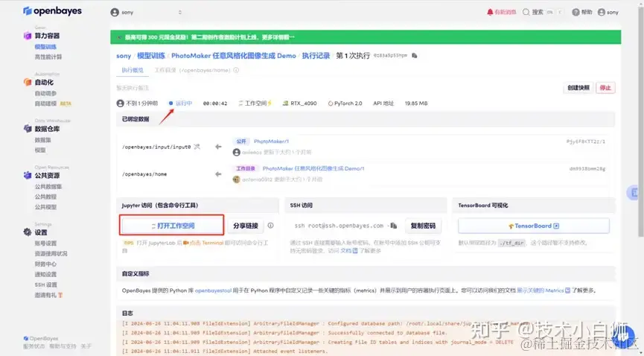Click the API 地址 label
644x356 pixels.
[x=383, y=104]
